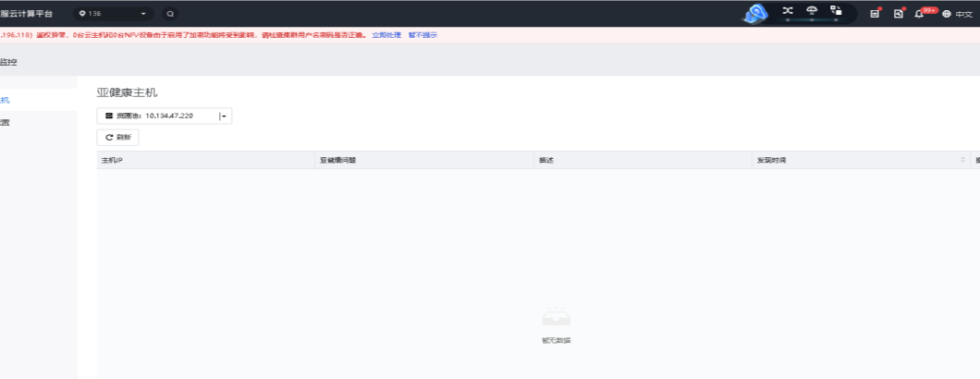The height and width of the screenshot is (379, 980).
Task: Click the 云计算平台 title in top bar
Action: click(26, 14)
